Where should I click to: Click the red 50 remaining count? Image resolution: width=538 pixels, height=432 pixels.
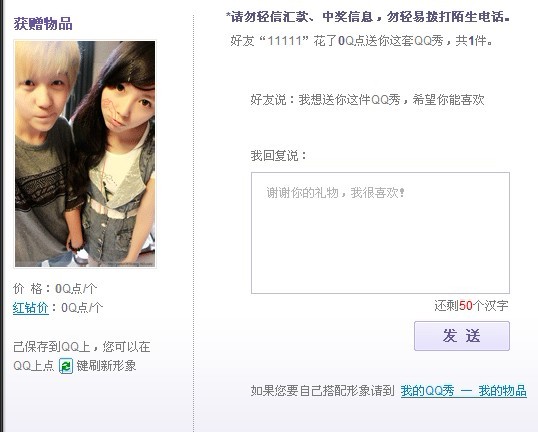point(466,305)
